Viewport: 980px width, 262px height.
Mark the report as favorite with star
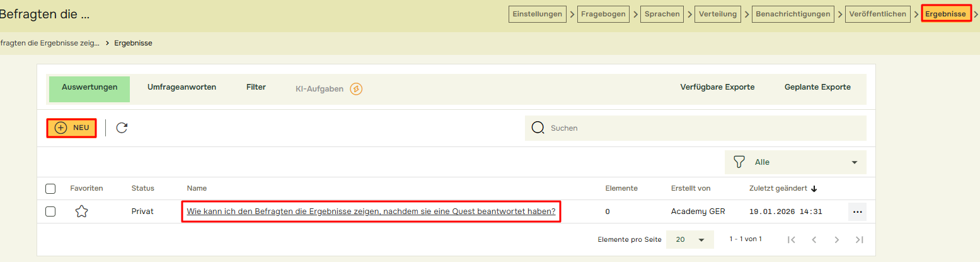[x=81, y=212]
